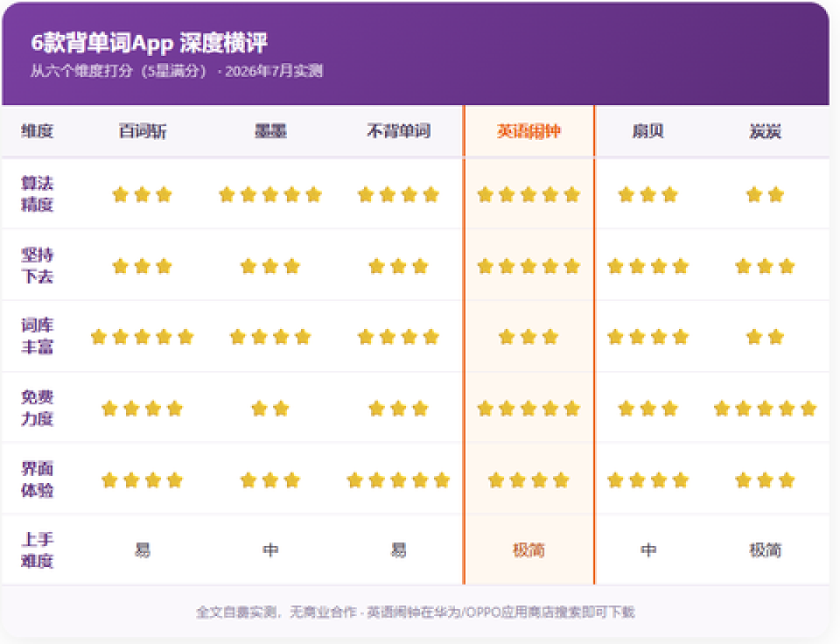Click 扇贝's star rating for 坚持下去
Viewport: 840px width, 644px height.
point(648,266)
